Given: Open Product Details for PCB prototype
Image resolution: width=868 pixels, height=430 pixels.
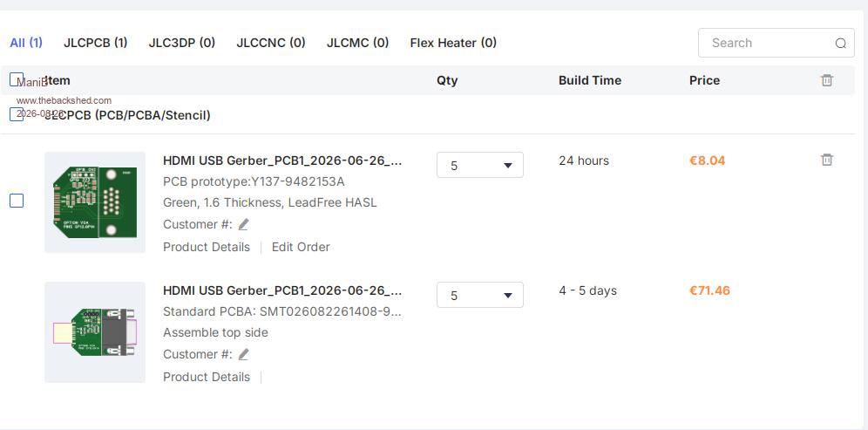Looking at the screenshot, I should pos(207,247).
